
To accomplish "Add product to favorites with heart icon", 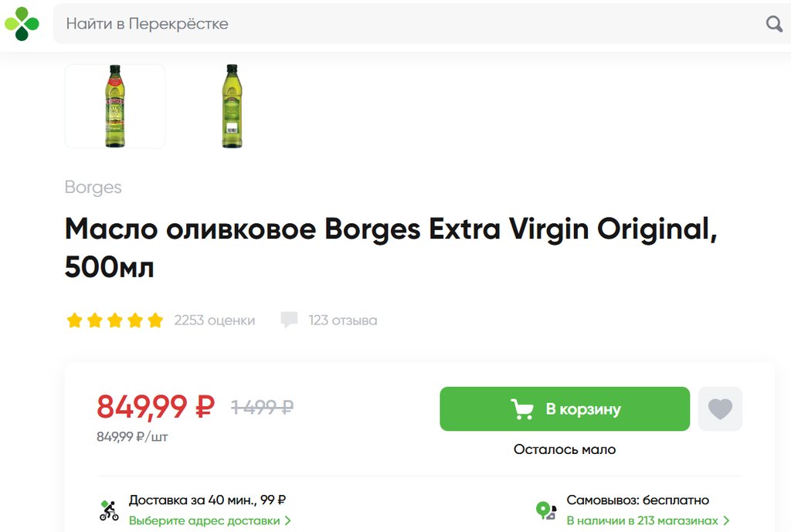I will click(x=720, y=409).
